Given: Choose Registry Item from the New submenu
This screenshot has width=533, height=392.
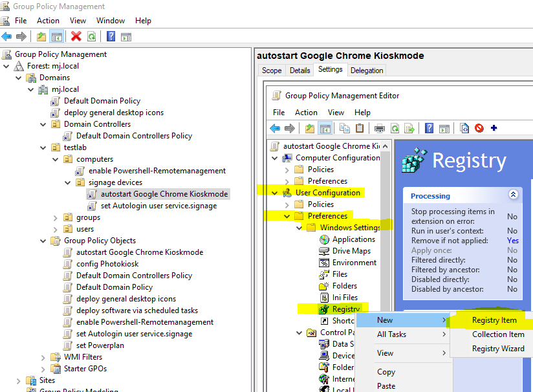Looking at the screenshot, I should pyautogui.click(x=494, y=320).
